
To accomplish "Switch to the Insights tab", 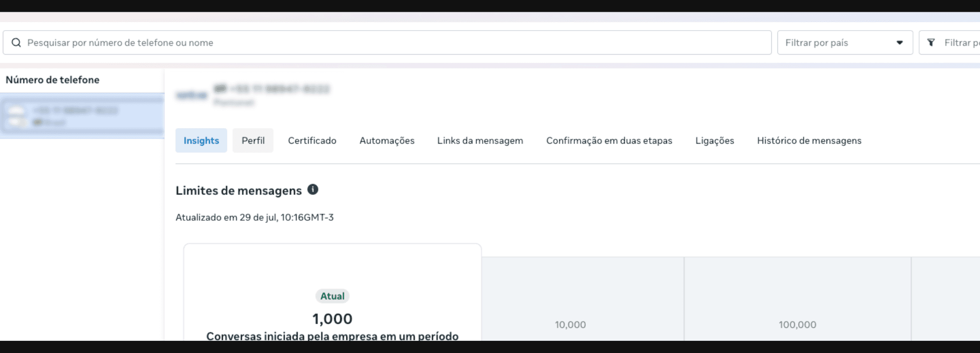I will pyautogui.click(x=201, y=140).
